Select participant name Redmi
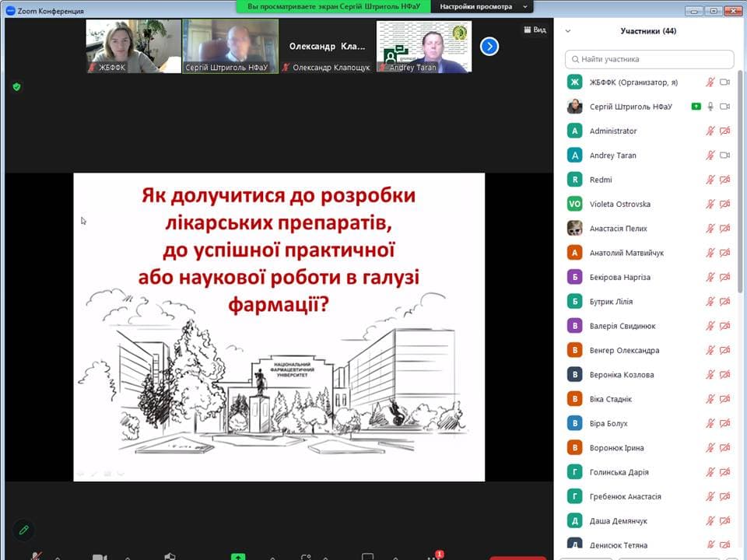Viewport: 747px width, 560px height. [601, 180]
